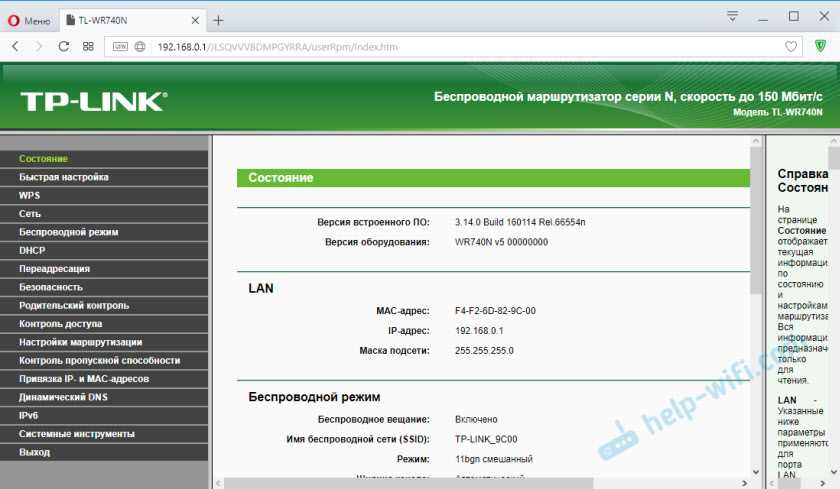Open Настройки маршрутизации section
The height and width of the screenshot is (489, 840).
[104, 342]
